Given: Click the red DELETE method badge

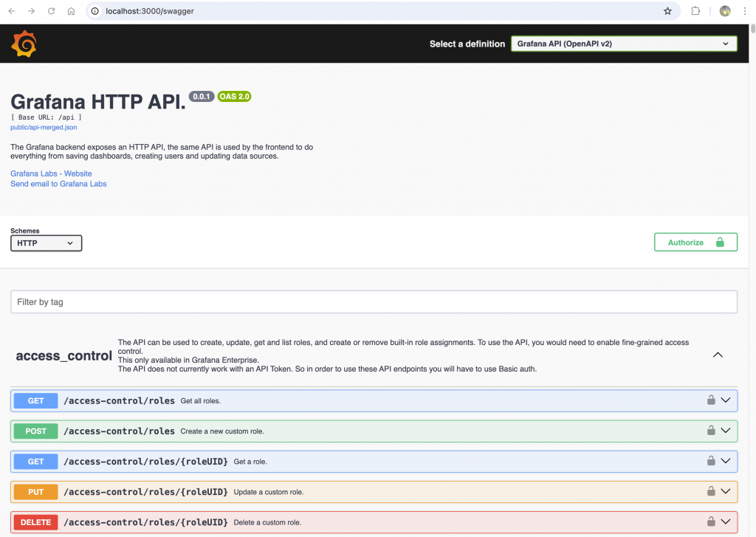Looking at the screenshot, I should 35,522.
